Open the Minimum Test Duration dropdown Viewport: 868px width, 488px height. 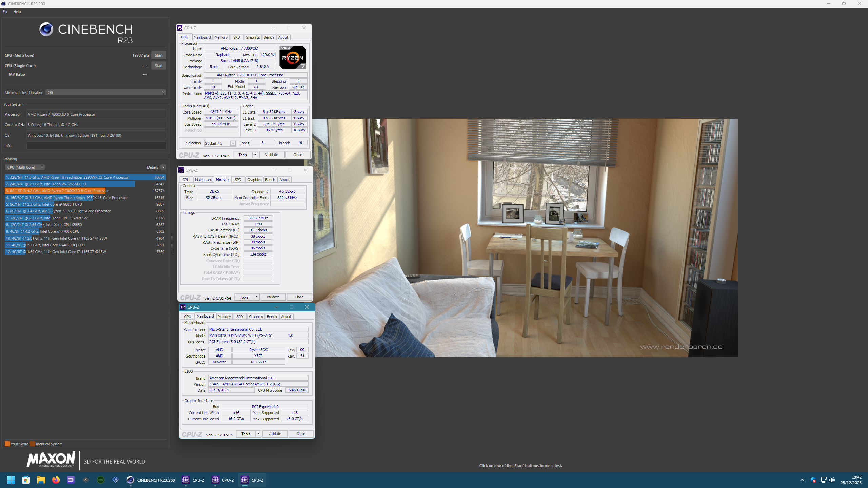pos(106,93)
